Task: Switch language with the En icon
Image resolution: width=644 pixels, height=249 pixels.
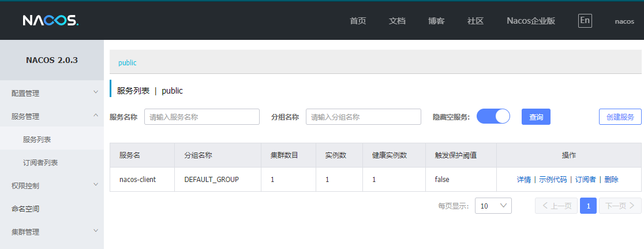Action: point(585,21)
